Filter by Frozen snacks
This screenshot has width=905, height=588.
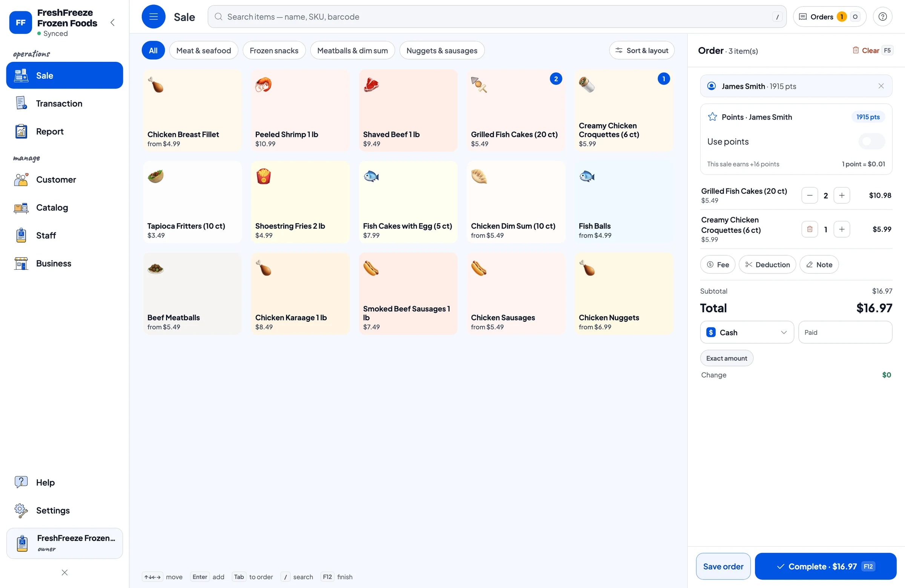[x=274, y=51]
